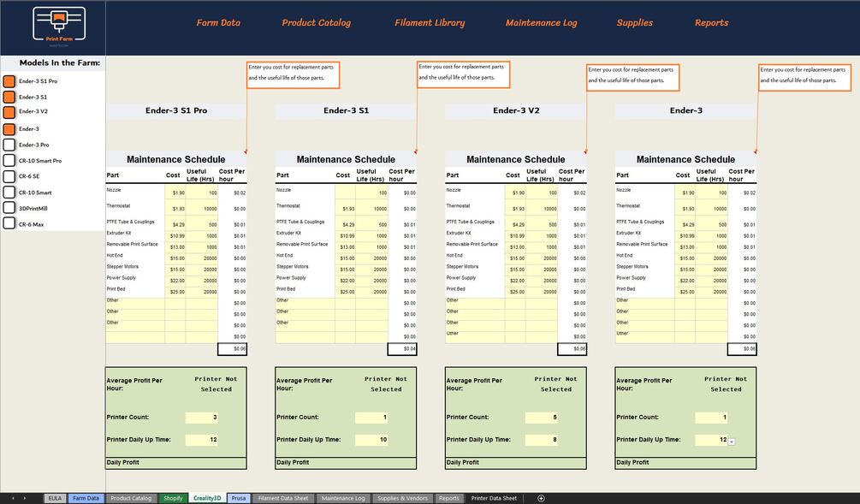This screenshot has width=860, height=504.
Task: Switch to the Maintenance Log sheet tab
Action: pos(343,498)
